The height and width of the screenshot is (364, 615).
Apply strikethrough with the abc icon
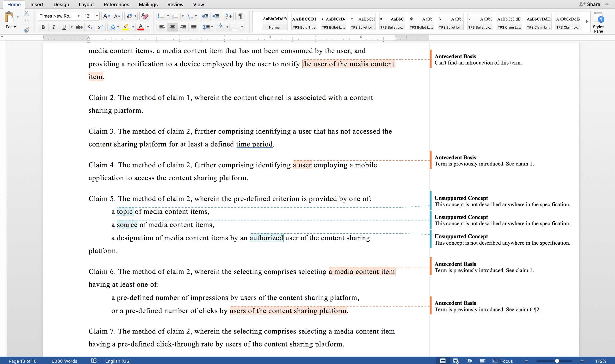click(x=79, y=27)
